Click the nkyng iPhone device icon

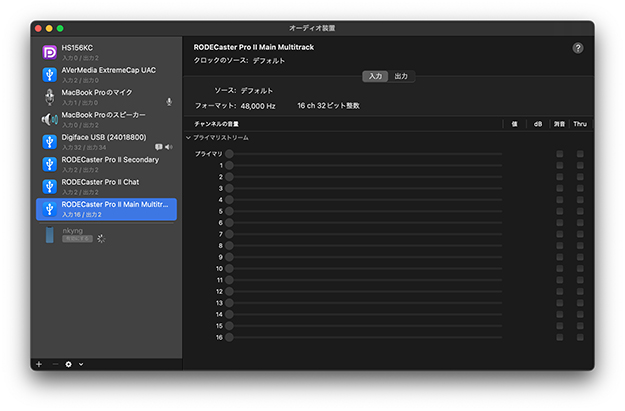coord(49,235)
